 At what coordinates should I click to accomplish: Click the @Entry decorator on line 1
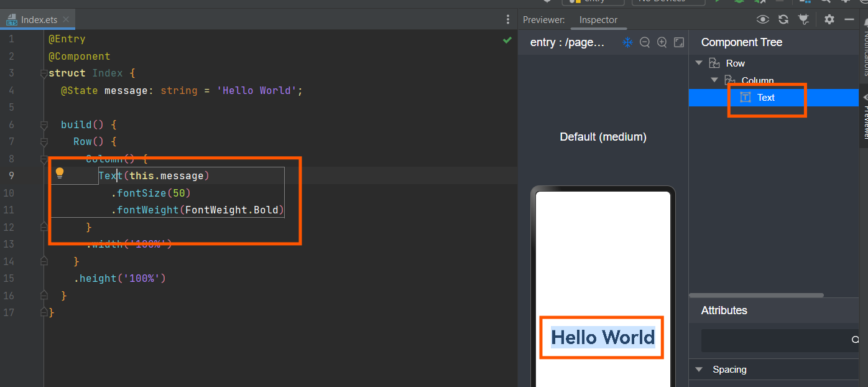point(67,39)
